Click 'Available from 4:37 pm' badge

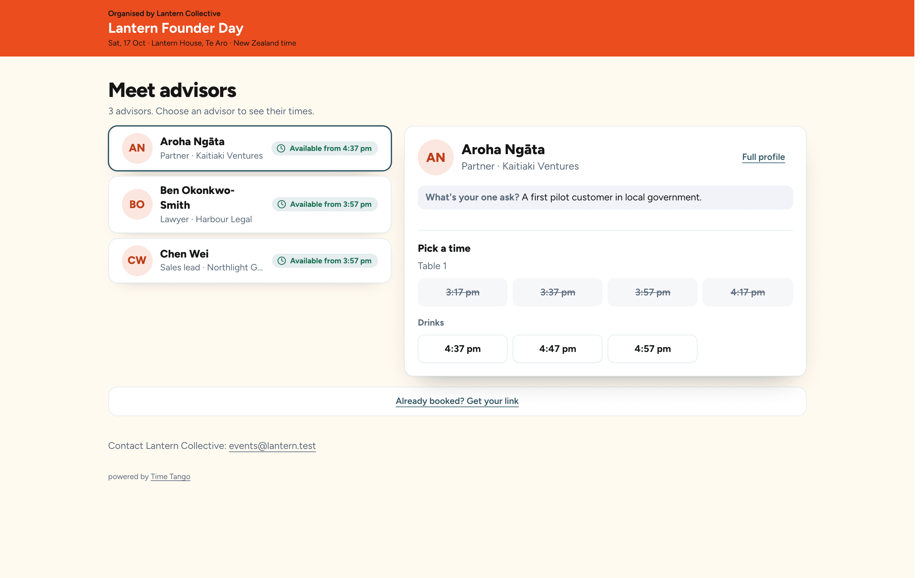point(325,148)
